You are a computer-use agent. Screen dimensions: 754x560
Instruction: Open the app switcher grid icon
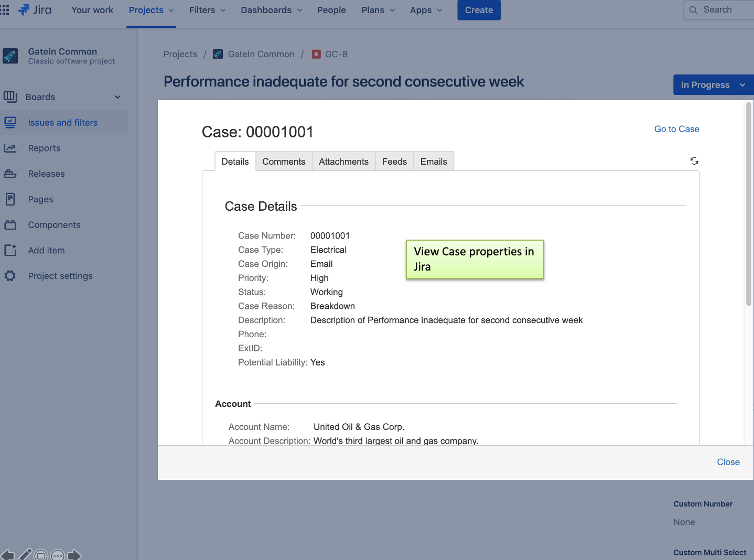point(4,10)
